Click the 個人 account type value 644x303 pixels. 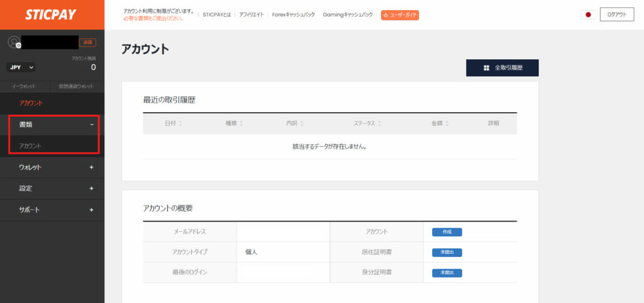point(251,253)
